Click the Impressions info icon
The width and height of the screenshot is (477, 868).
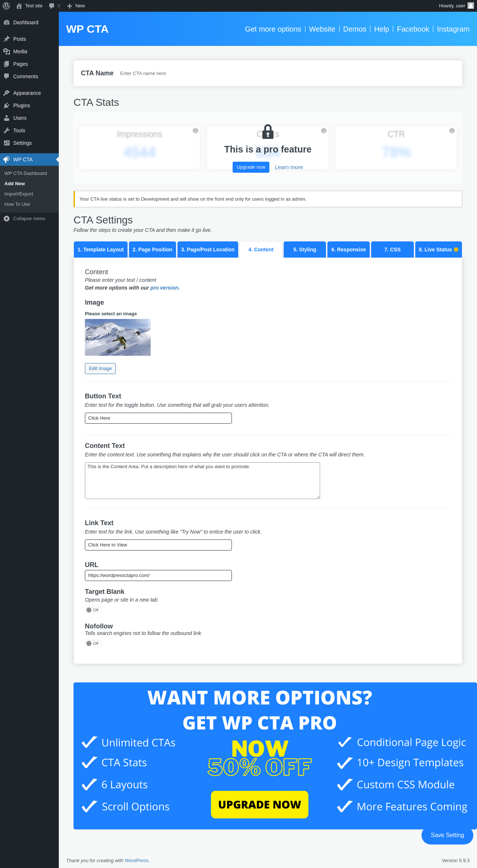196,130
